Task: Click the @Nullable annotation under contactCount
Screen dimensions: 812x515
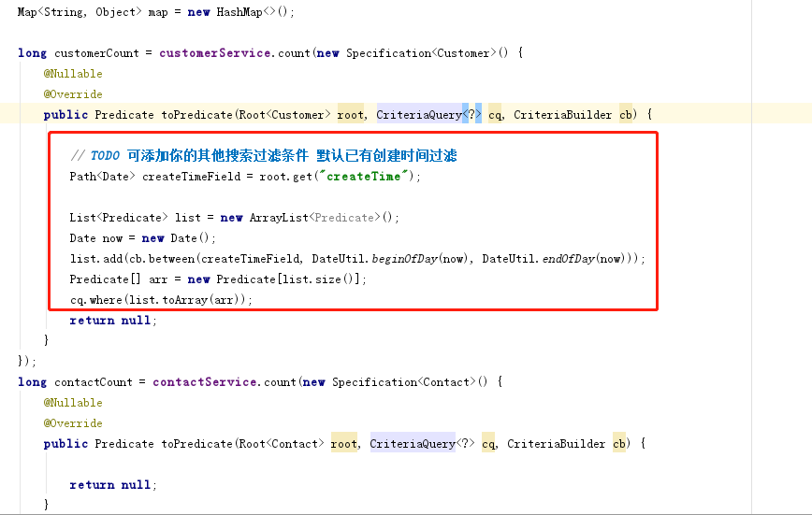Action: 73,403
